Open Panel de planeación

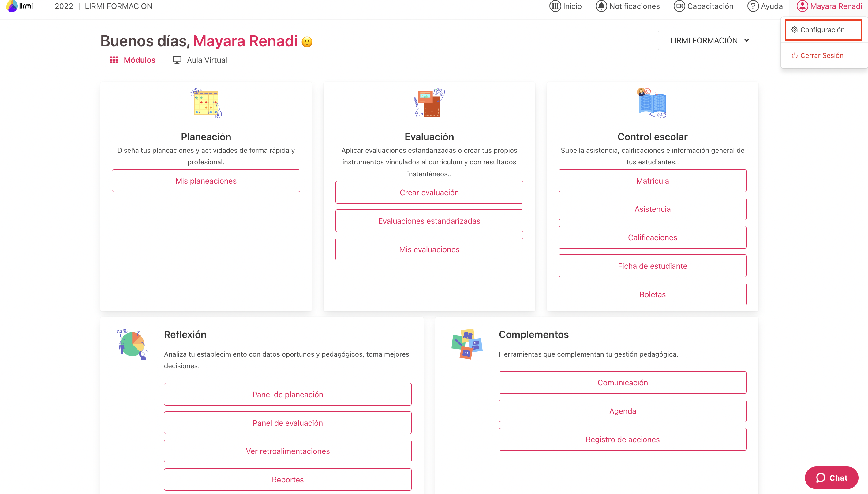(288, 394)
